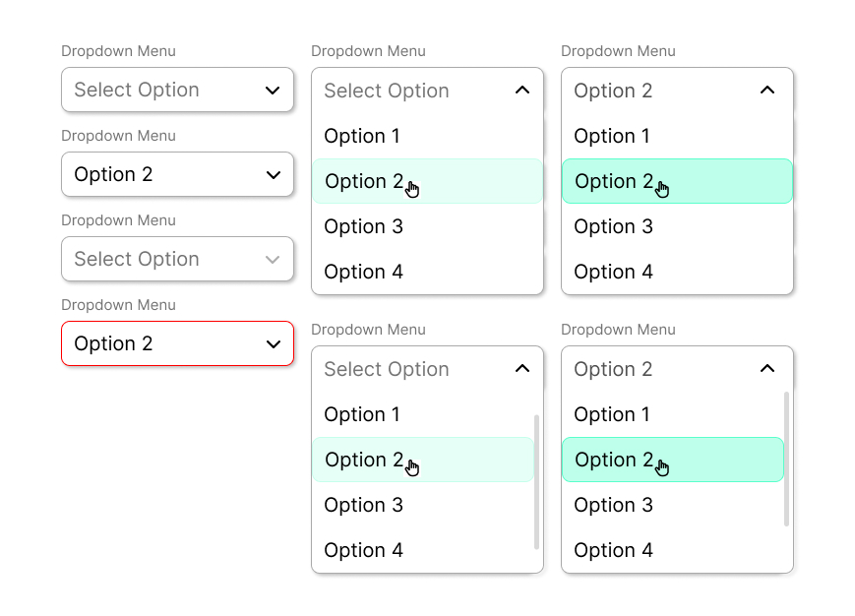Collapse the bottom-middle scrollable dropdown via its up chevron

coord(522,368)
